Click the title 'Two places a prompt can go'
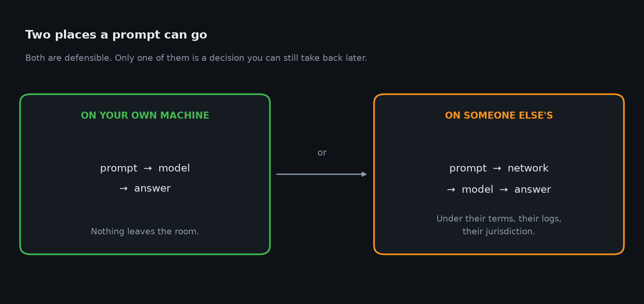The height and width of the screenshot is (304, 644). point(116,35)
